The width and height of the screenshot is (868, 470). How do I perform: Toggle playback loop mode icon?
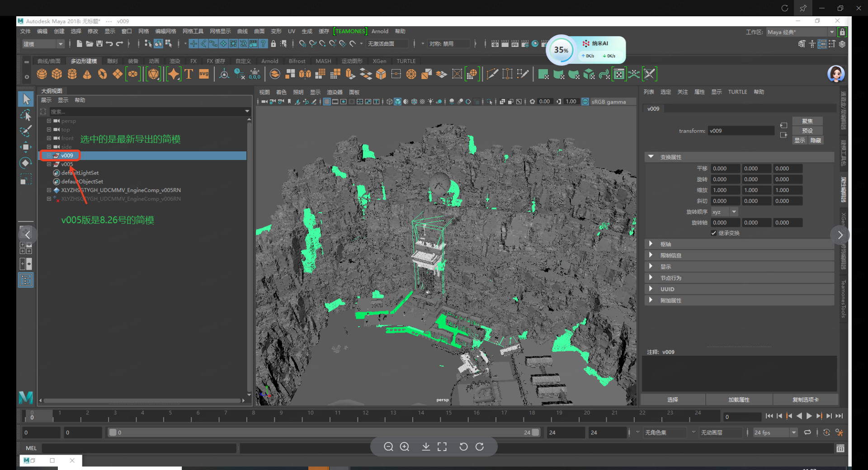(x=807, y=432)
